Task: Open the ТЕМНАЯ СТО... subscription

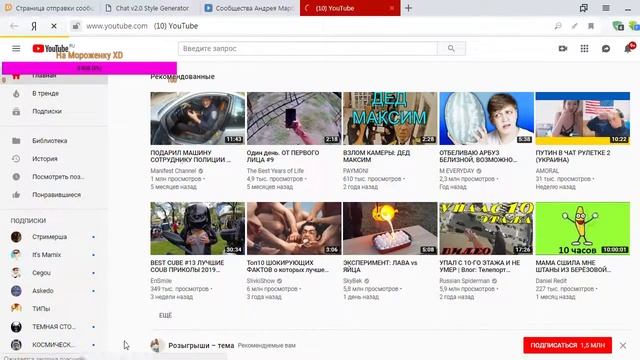Action: pyautogui.click(x=55, y=327)
